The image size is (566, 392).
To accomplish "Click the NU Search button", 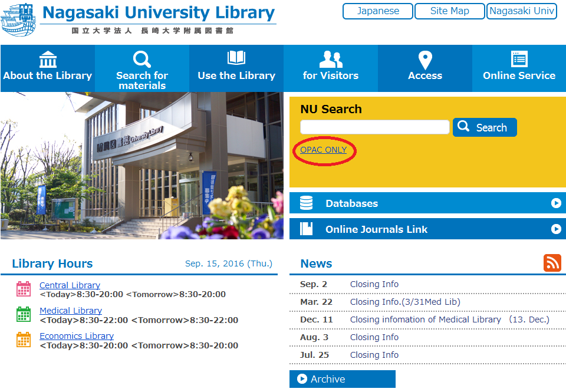I will coord(485,127).
